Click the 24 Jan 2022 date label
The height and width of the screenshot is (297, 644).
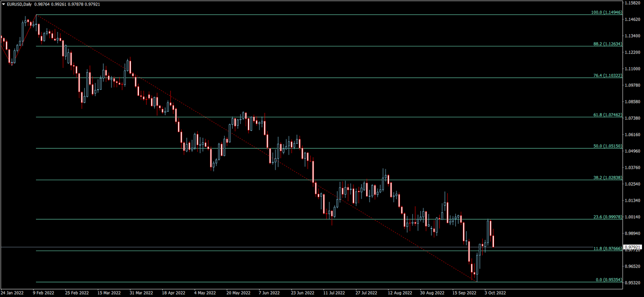point(12,293)
